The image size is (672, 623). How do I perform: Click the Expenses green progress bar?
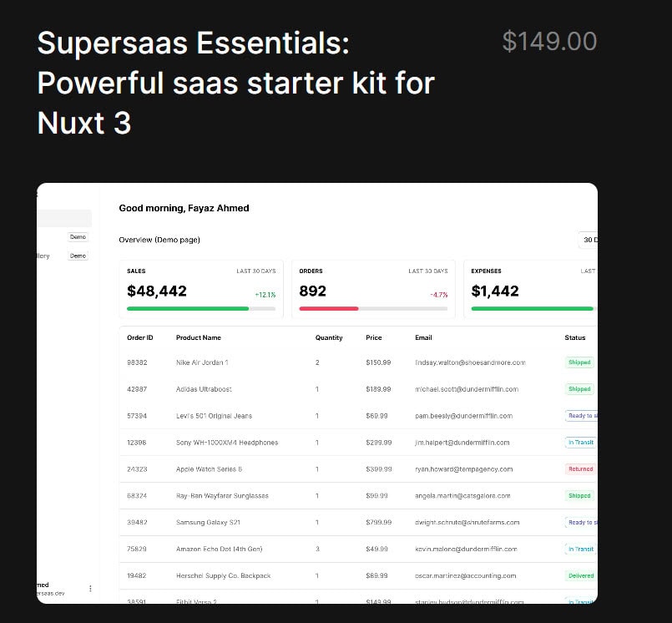point(534,308)
